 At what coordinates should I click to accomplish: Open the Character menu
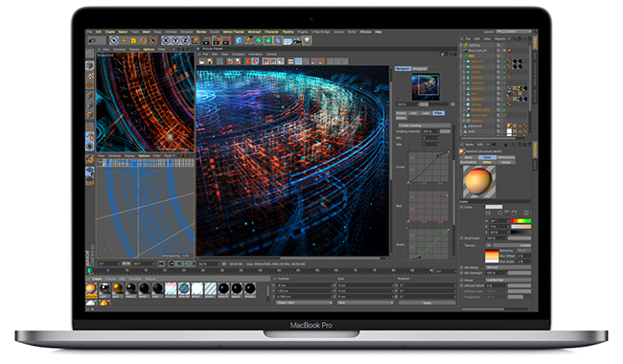pos(271,32)
